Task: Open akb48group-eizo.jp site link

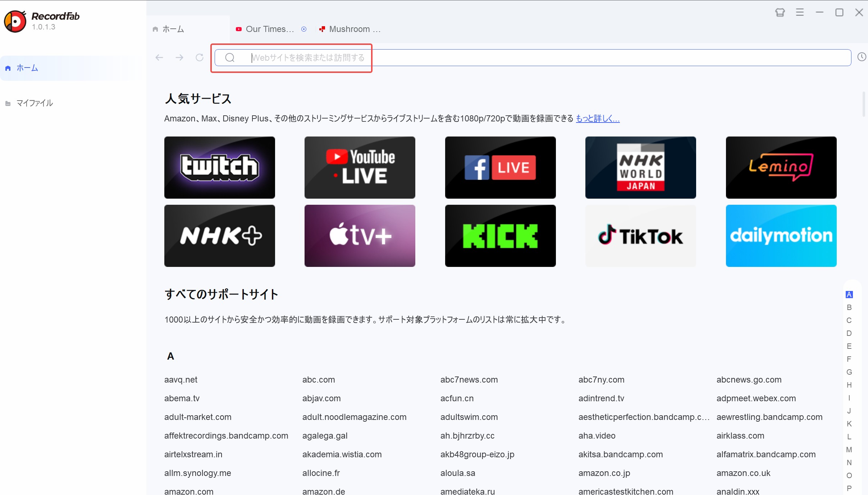Action: (x=477, y=454)
